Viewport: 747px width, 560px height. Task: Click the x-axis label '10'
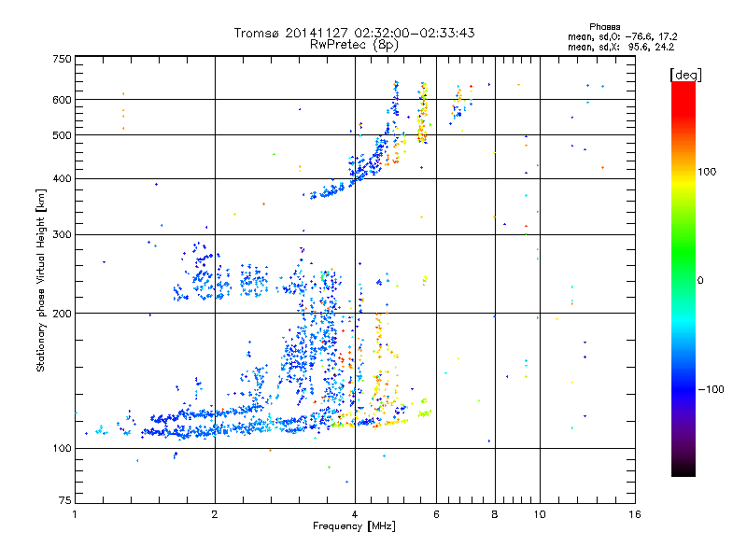click(x=540, y=514)
